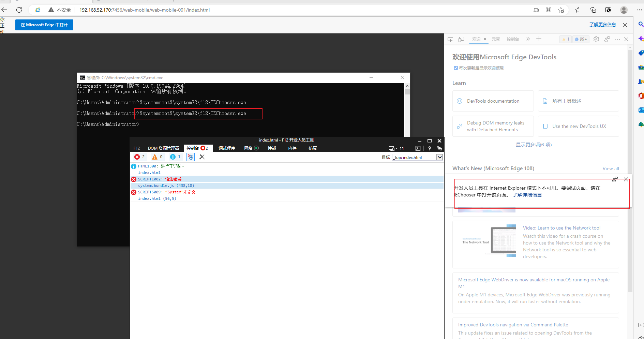The image size is (644, 339).
Task: Click the inspect element icon in Edge DevTools
Action: click(x=450, y=39)
